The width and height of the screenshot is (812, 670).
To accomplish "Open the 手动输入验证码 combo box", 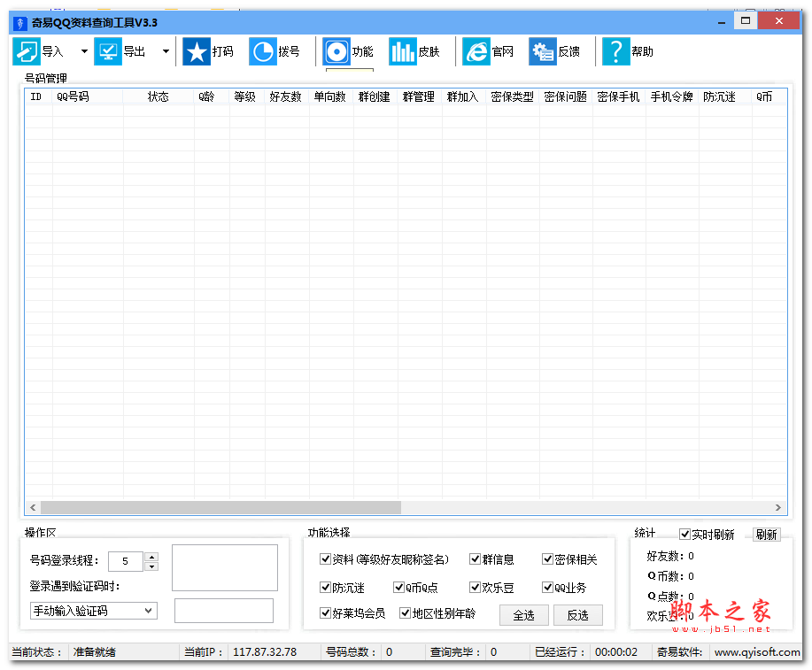I will [x=93, y=611].
